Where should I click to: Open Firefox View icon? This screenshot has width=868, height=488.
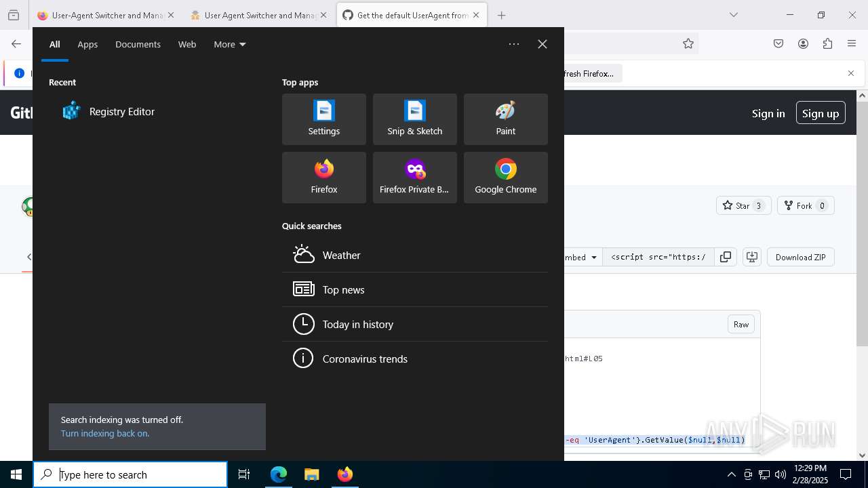point(14,15)
